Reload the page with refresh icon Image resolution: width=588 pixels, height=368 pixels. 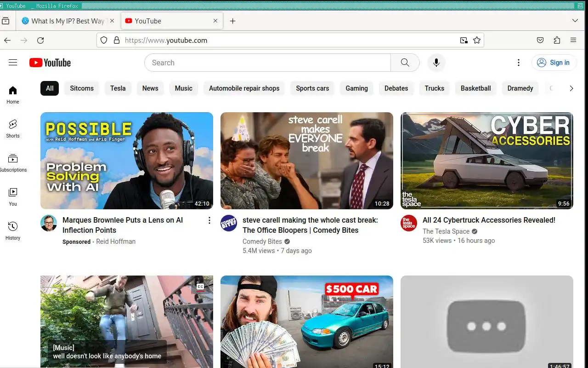click(40, 40)
